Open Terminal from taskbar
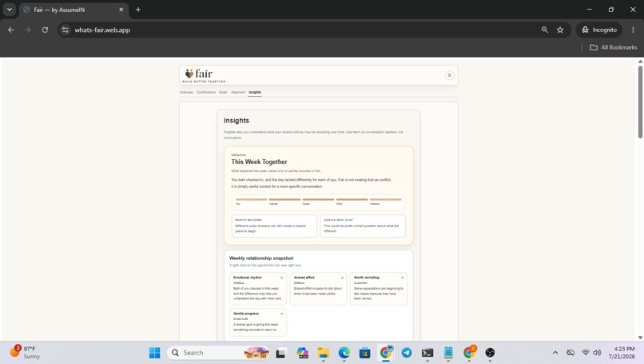This screenshot has width=644, height=364. coord(427,353)
